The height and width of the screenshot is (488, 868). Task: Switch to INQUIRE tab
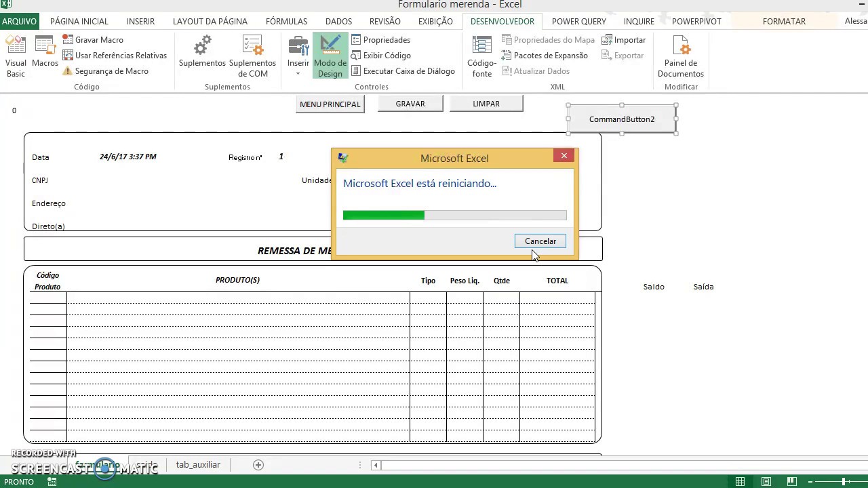639,22
